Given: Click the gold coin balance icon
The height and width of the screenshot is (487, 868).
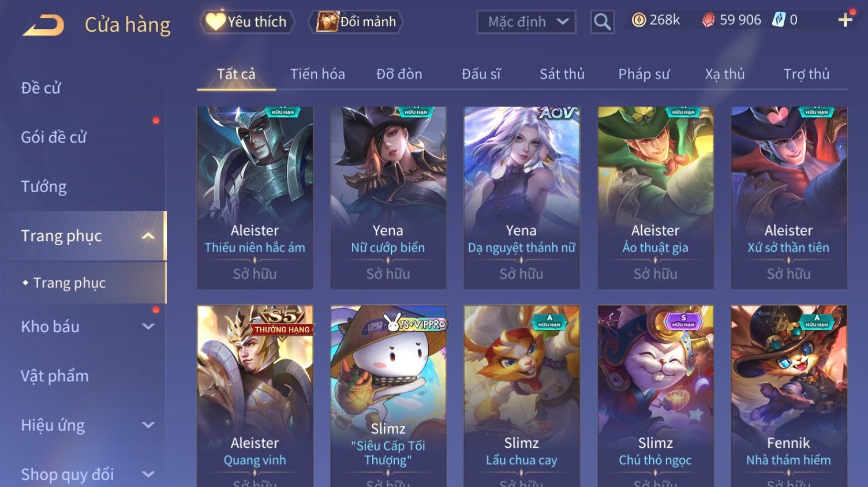Looking at the screenshot, I should click(638, 20).
